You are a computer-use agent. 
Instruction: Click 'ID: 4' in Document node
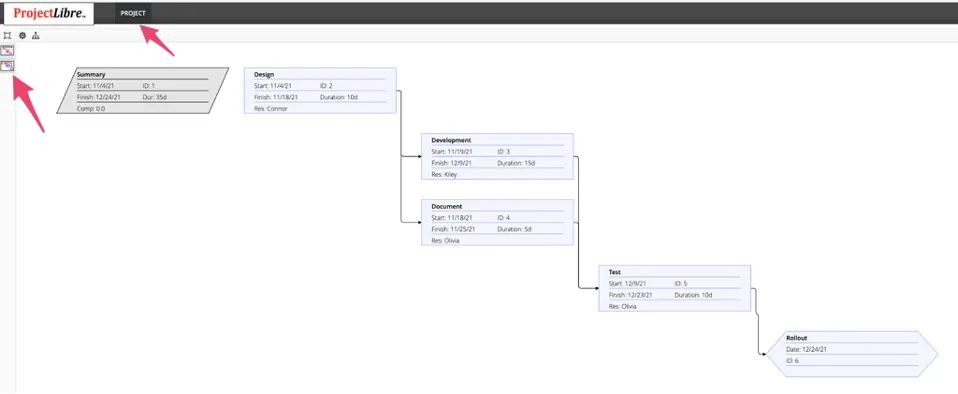(x=503, y=217)
